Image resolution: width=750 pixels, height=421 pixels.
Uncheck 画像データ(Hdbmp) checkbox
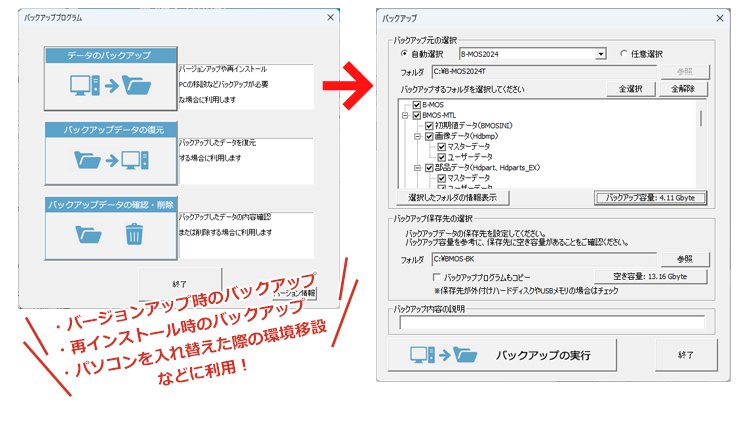[429, 136]
